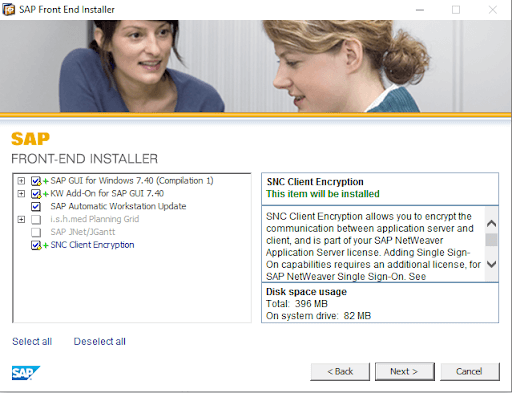Select 'KW Add-On for SAP GUI 7.40' row
The height and width of the screenshot is (393, 512).
(x=107, y=193)
